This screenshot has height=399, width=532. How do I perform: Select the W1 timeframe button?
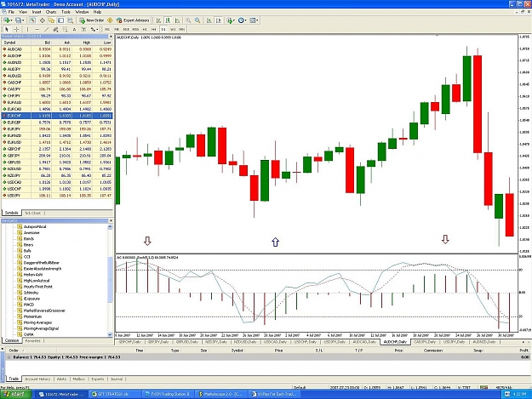[173, 30]
